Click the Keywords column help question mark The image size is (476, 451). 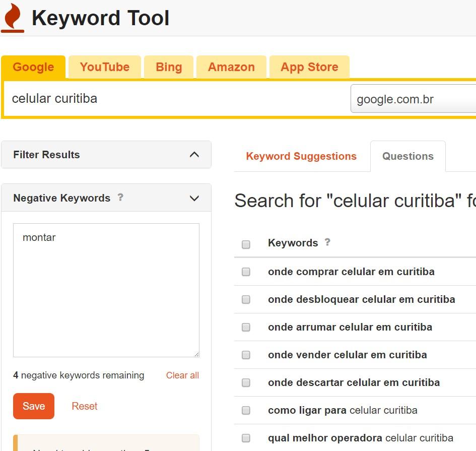coord(327,242)
